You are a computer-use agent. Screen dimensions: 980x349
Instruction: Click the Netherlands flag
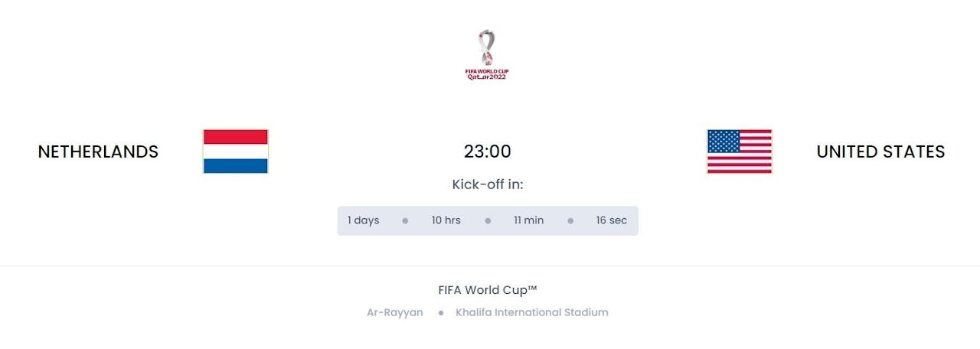235,152
